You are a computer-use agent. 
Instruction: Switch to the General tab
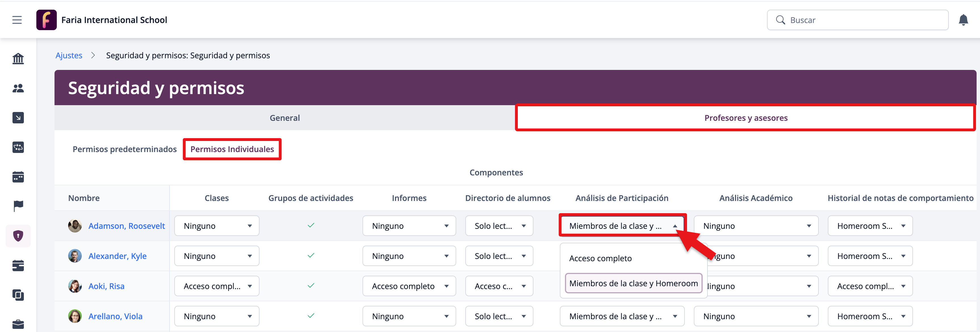pyautogui.click(x=284, y=118)
